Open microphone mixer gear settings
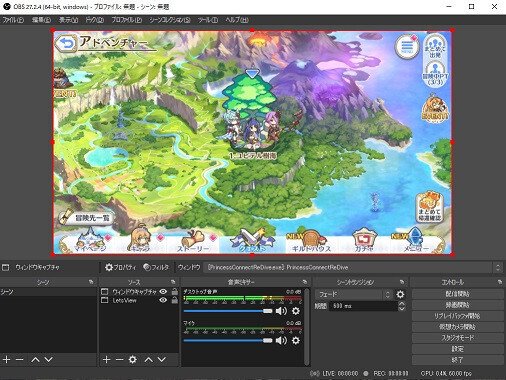Screen dimensions: 506x380 [x=296, y=341]
